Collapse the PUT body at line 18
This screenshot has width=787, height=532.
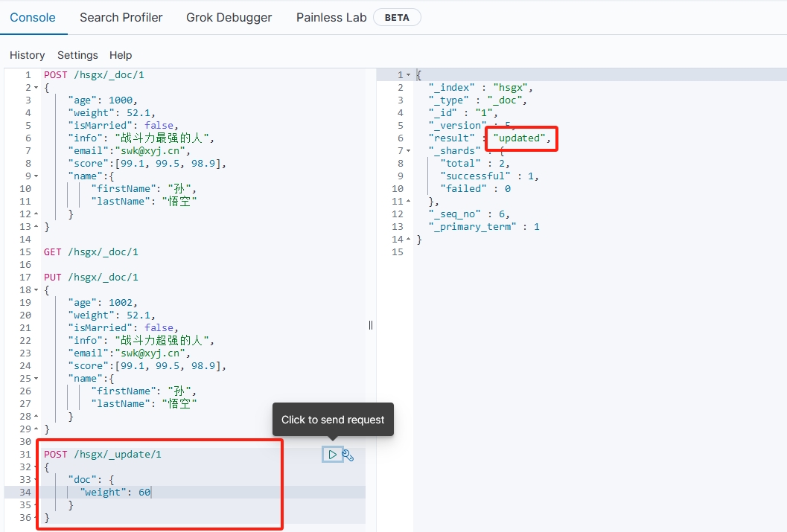point(36,290)
